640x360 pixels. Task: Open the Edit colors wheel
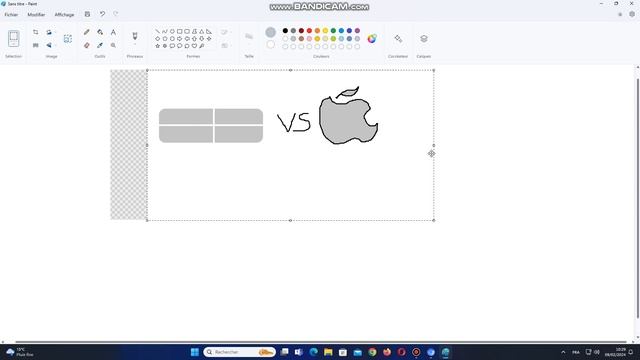372,38
